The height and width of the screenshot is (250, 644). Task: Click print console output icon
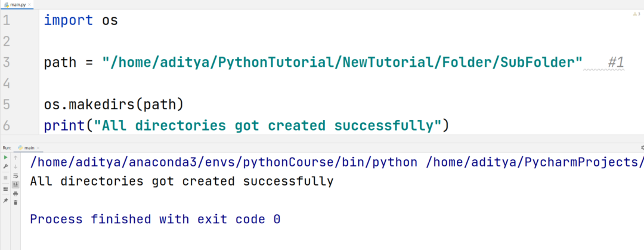coord(16,194)
